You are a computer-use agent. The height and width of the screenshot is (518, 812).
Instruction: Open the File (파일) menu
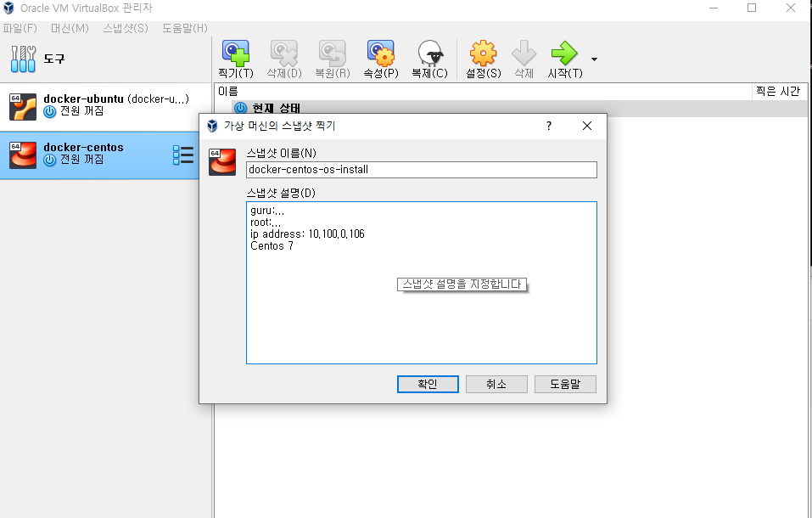20,28
